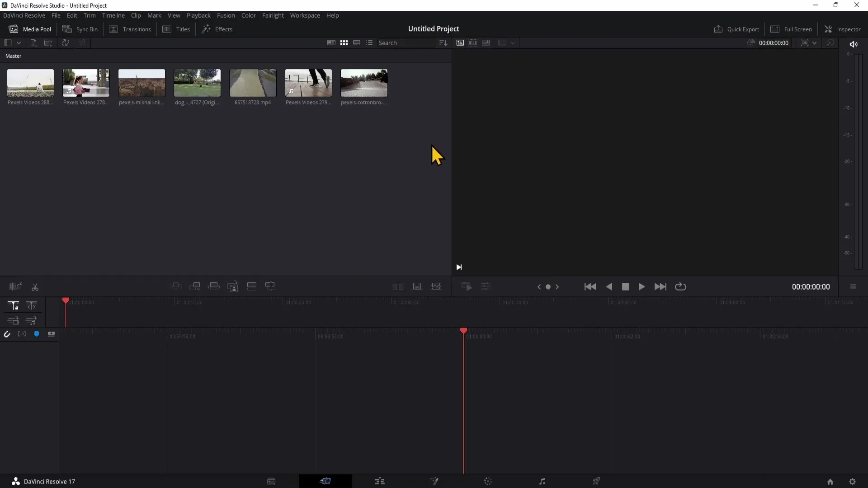Click the Razor/Cut tool icon
The width and height of the screenshot is (868, 488).
(x=35, y=286)
